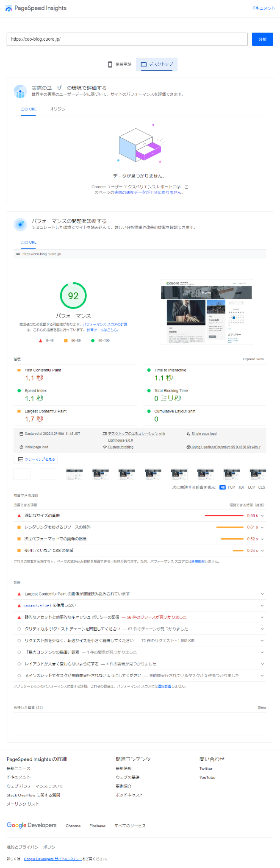Select the CLS audit filter
Screen dimensions: 280x868
pyautogui.click(x=262, y=487)
